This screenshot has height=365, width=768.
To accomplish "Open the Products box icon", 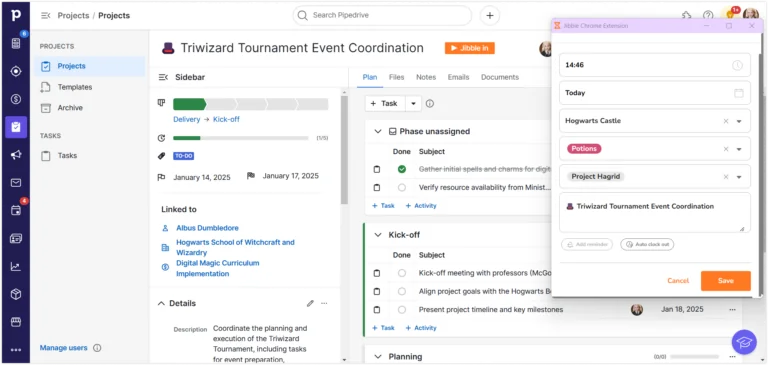I will [16, 294].
